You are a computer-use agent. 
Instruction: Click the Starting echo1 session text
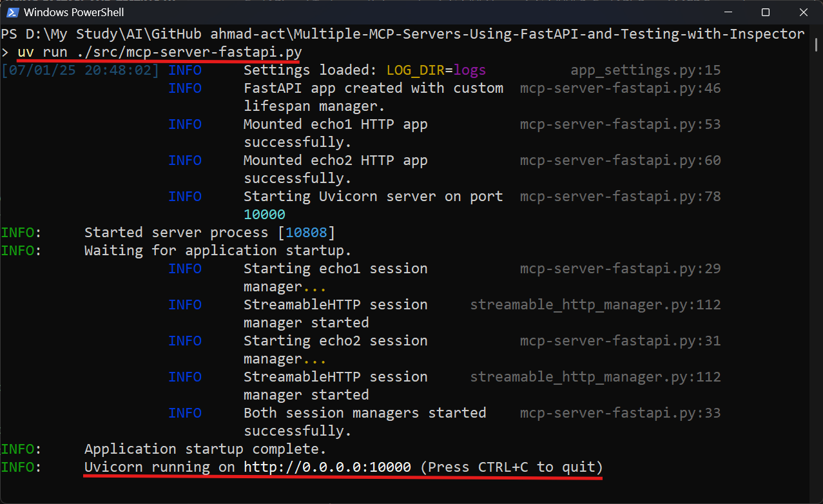(336, 268)
